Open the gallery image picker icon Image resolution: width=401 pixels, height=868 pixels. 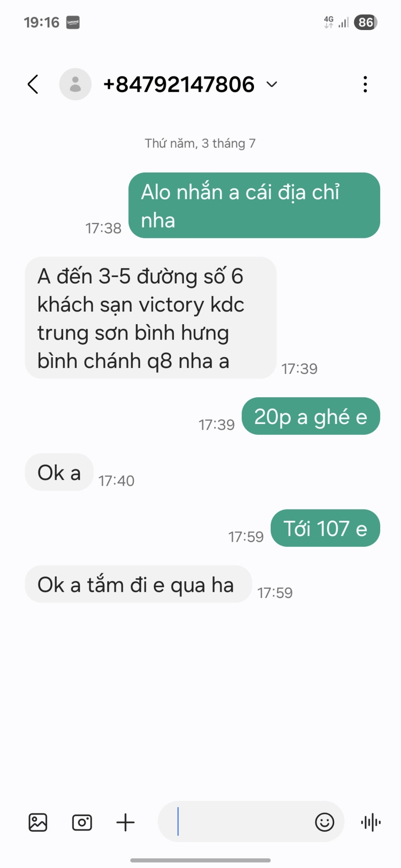(38, 823)
